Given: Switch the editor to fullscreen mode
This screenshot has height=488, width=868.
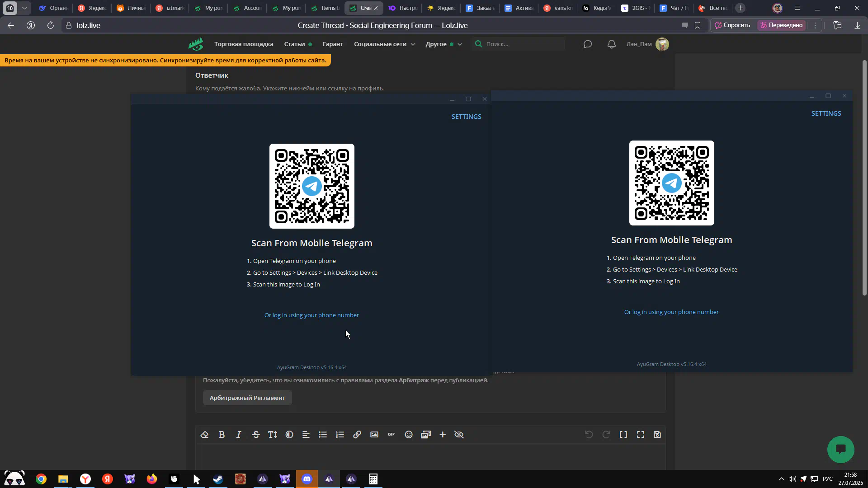Looking at the screenshot, I should pos(641,435).
